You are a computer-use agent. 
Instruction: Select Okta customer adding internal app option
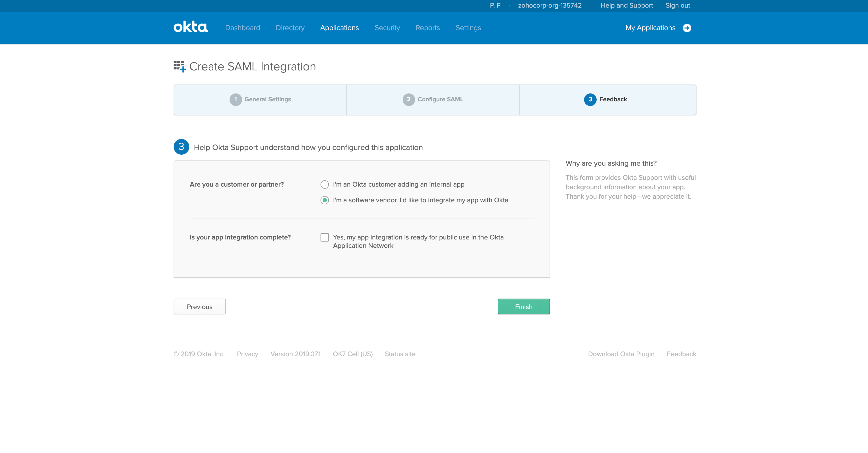tap(324, 184)
